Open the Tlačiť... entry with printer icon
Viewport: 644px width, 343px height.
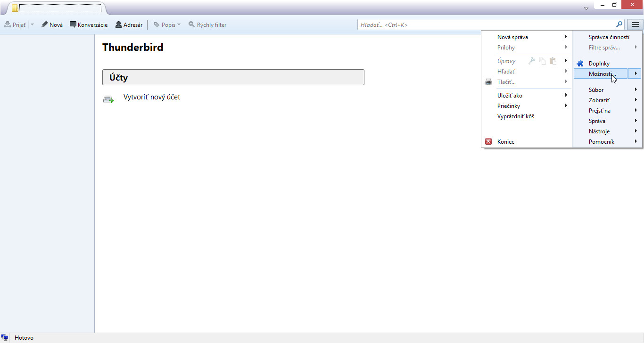527,82
